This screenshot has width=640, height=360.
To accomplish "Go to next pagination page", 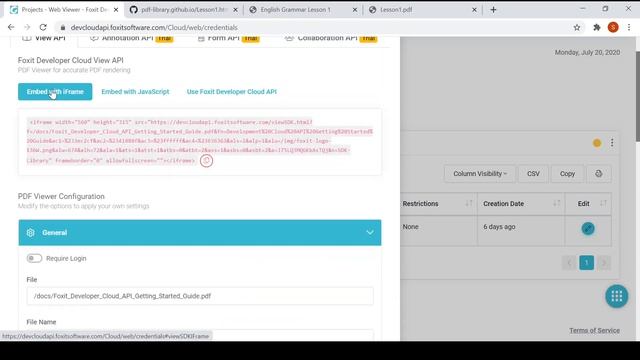I will pos(604,262).
